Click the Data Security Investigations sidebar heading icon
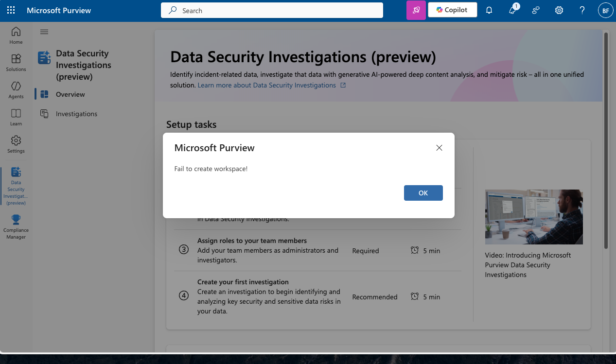 click(44, 58)
